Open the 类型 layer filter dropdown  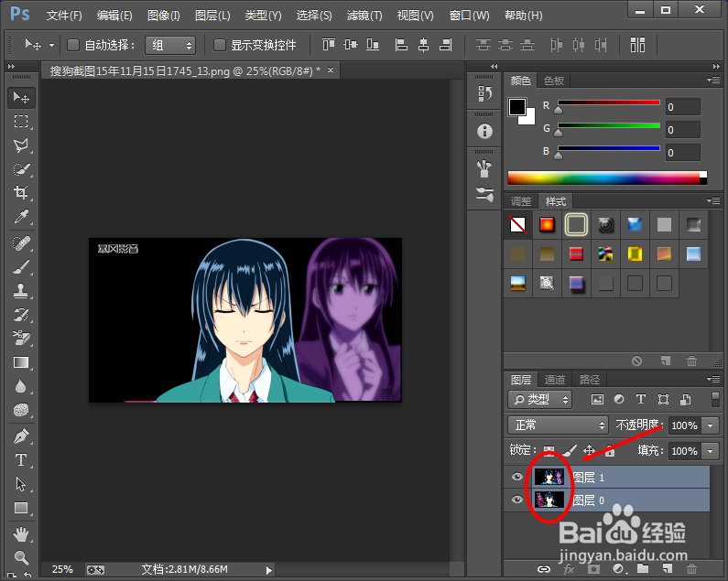540,400
